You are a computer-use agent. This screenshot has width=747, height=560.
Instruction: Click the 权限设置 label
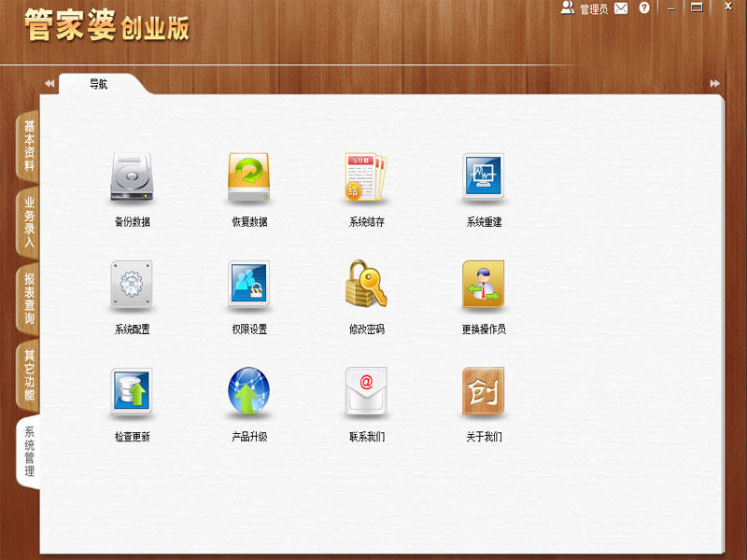tap(249, 329)
